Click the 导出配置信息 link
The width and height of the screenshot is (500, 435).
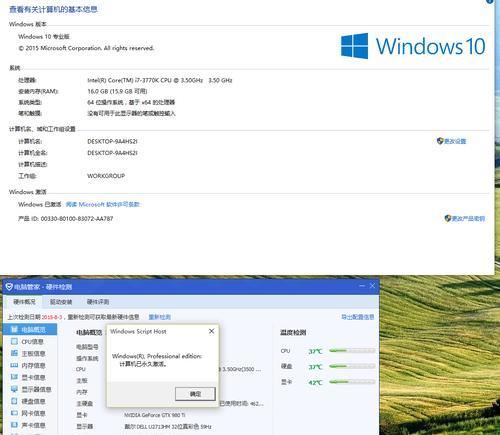[358, 317]
